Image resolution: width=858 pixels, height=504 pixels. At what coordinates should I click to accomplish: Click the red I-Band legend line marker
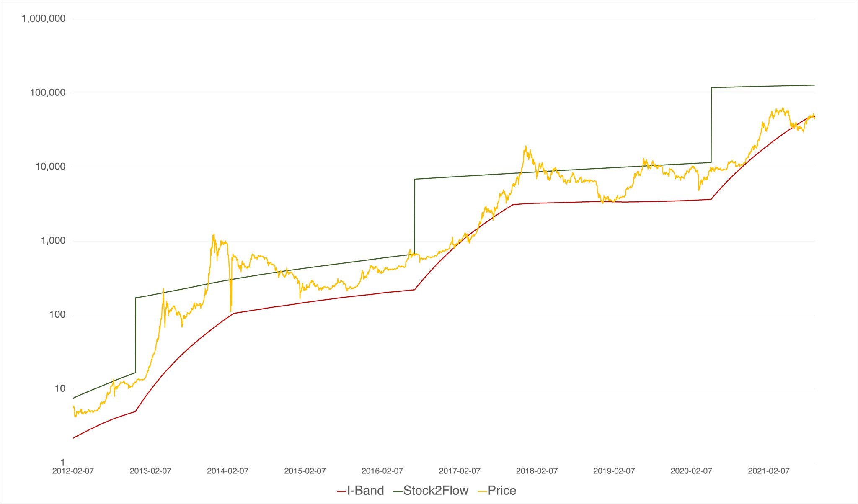pos(342,491)
